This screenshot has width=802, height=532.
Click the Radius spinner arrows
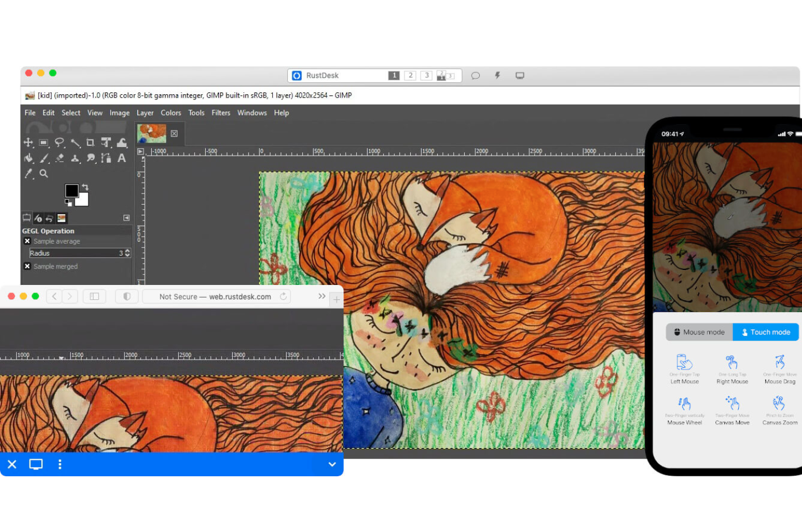click(128, 253)
